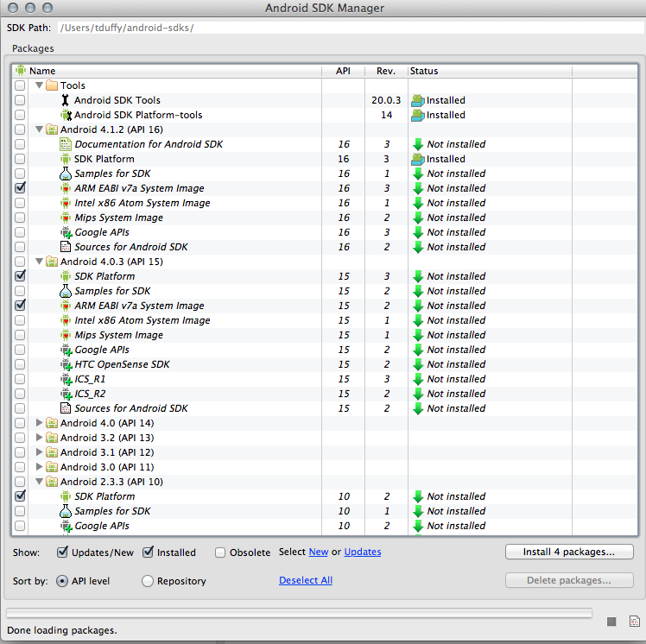This screenshot has width=646, height=644.
Task: Click the ICS_R1 add-on icon
Action: (x=66, y=379)
